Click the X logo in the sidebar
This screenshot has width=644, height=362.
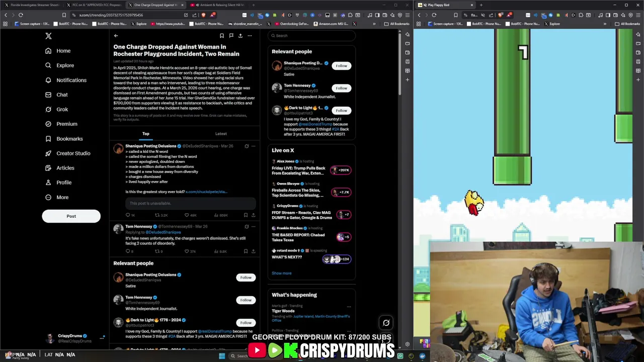[48, 36]
